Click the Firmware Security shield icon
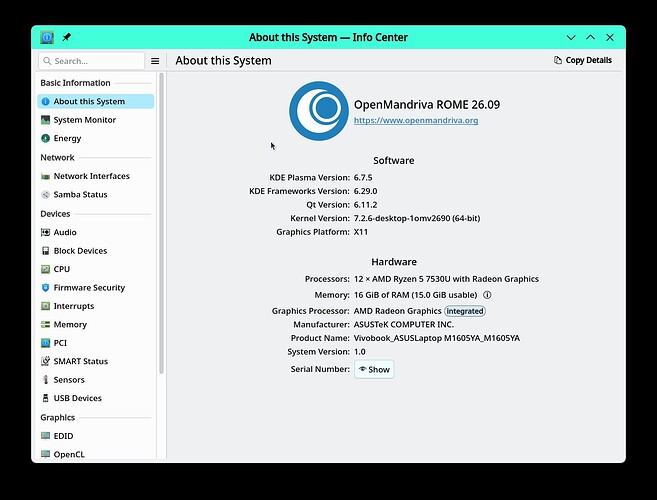657x500 pixels. pos(45,288)
